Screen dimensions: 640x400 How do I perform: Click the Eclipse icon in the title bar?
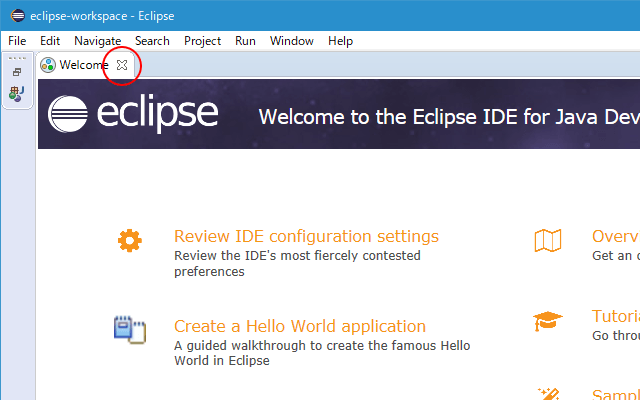point(18,16)
